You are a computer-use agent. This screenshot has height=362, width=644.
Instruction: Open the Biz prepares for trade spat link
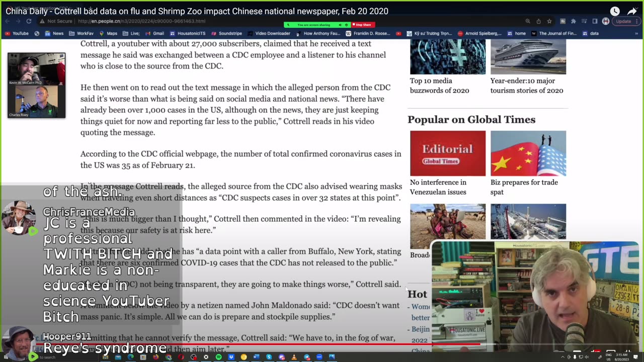[524, 187]
